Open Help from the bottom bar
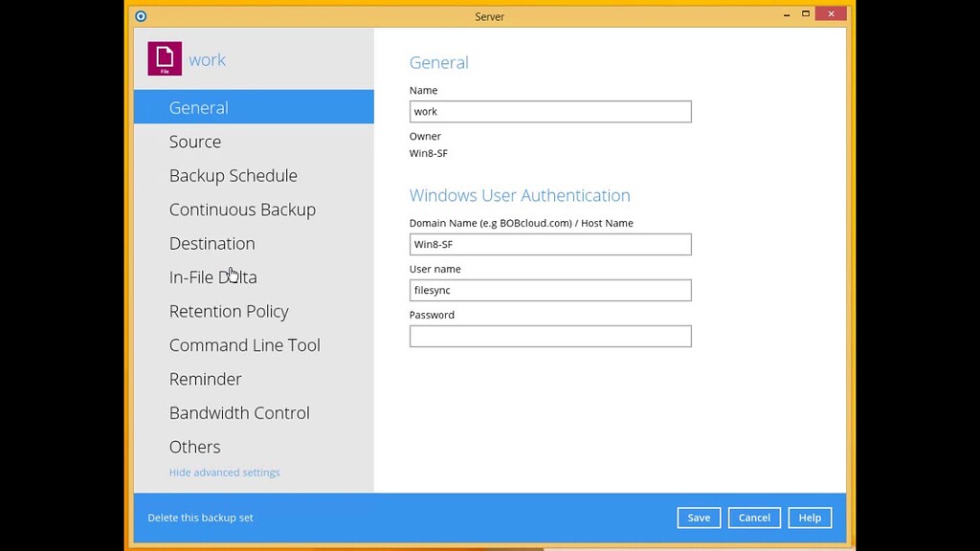 pyautogui.click(x=810, y=518)
